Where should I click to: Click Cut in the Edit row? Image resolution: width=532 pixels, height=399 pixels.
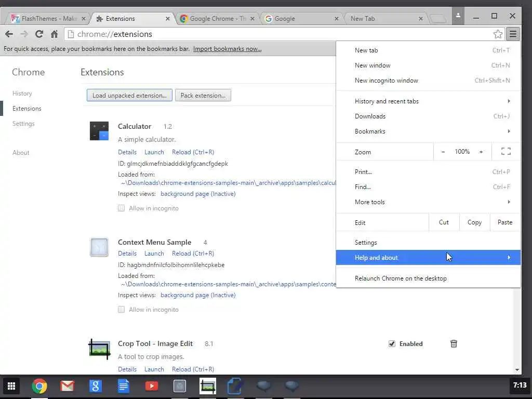point(444,222)
